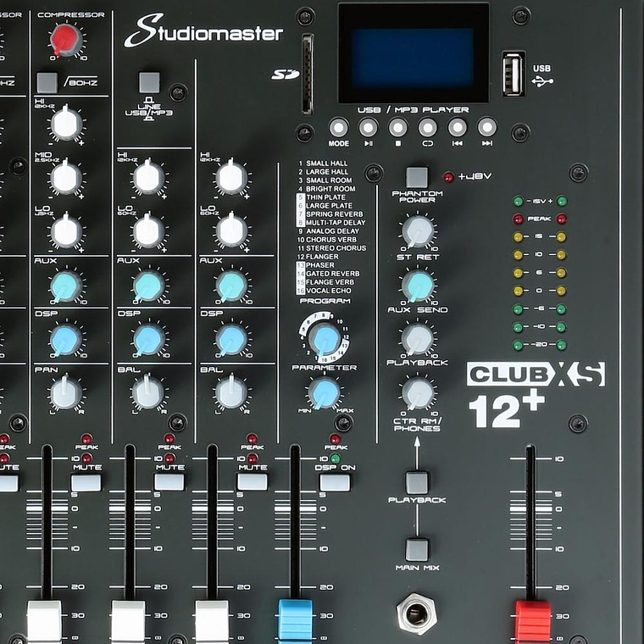
Task: Click the play/pause transport button
Action: coord(369,128)
